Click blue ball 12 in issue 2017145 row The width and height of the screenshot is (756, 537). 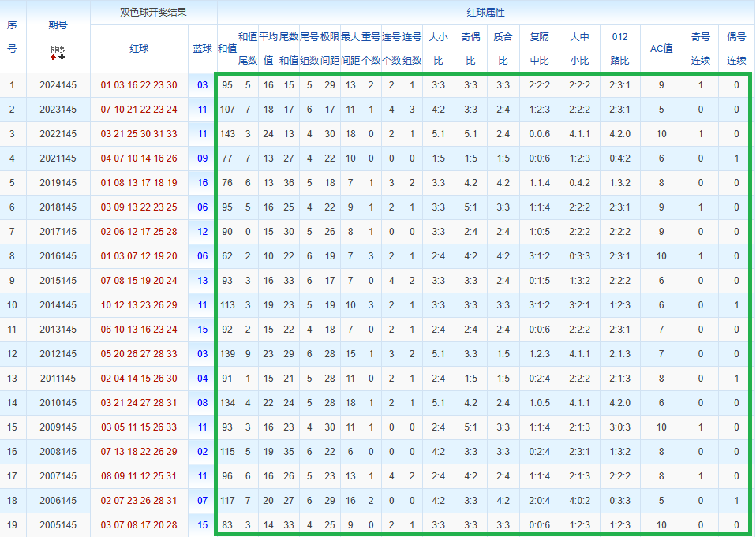tap(203, 232)
